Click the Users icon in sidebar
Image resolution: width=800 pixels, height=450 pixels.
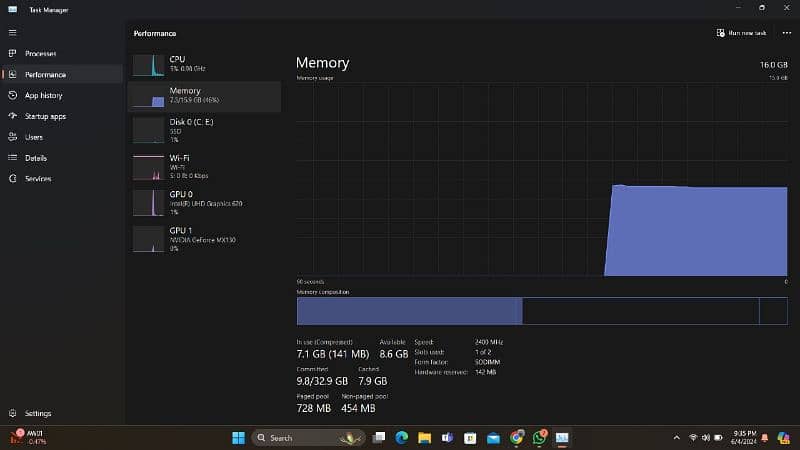tap(12, 137)
